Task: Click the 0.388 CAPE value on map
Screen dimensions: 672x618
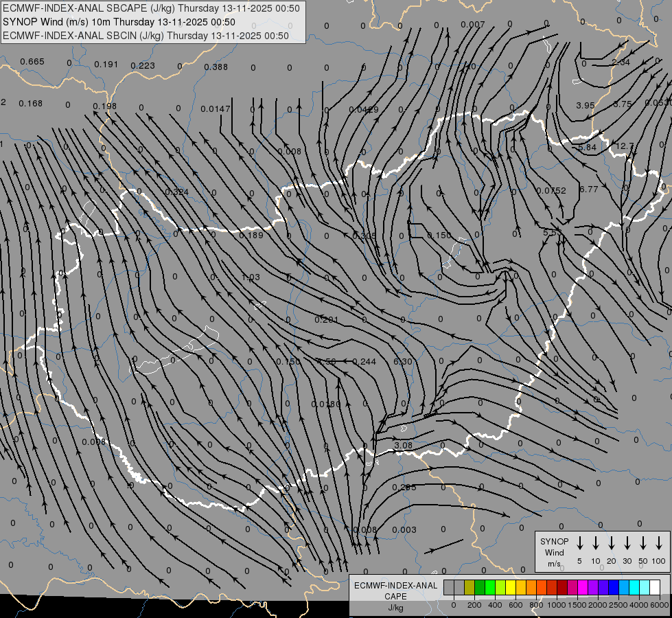Action: point(216,67)
